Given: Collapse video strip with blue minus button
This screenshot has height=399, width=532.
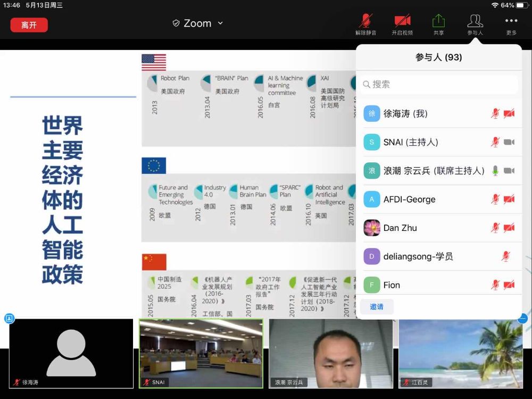Looking at the screenshot, I should click(522, 319).
